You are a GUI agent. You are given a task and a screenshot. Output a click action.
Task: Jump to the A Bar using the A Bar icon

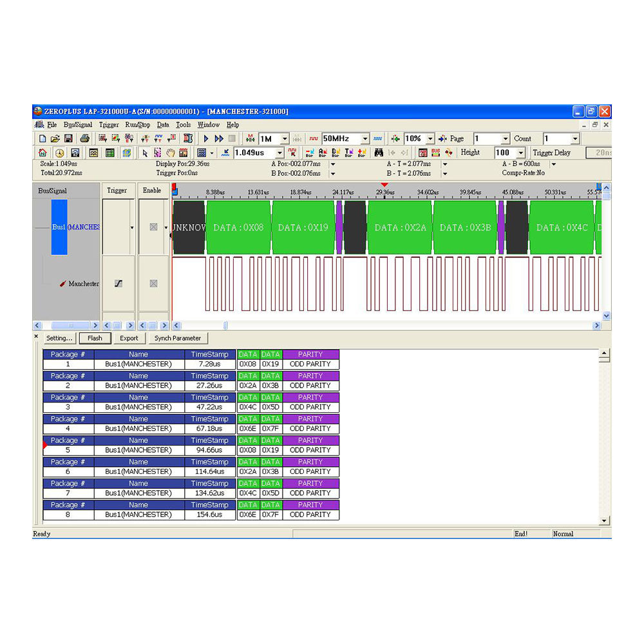323,153
